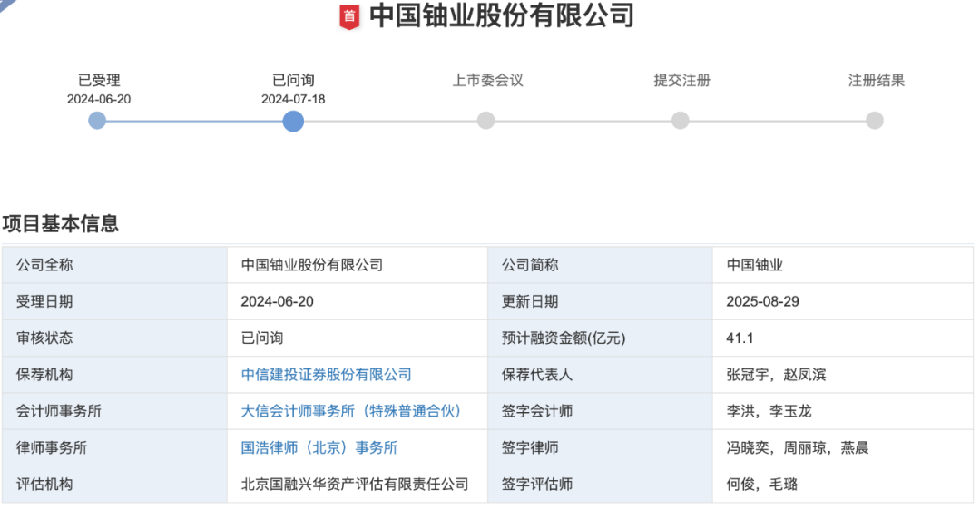Click the 审核状态 label cell
980x510 pixels.
pyautogui.click(x=114, y=338)
